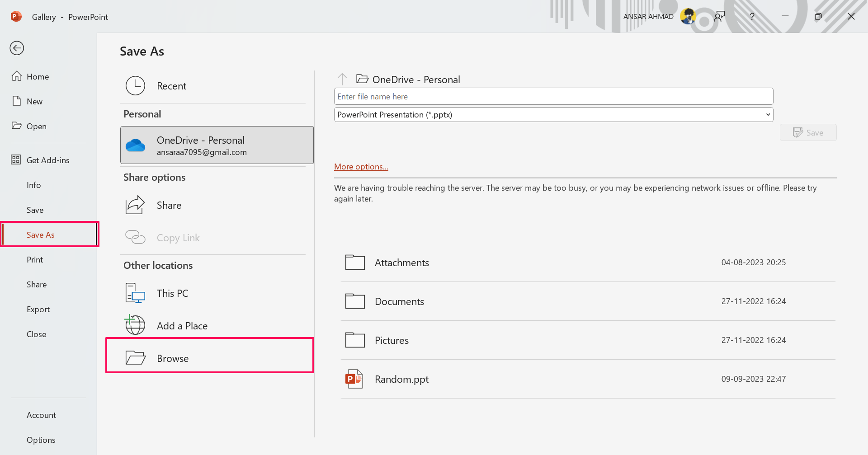Click Browse to pick a folder

(210, 355)
